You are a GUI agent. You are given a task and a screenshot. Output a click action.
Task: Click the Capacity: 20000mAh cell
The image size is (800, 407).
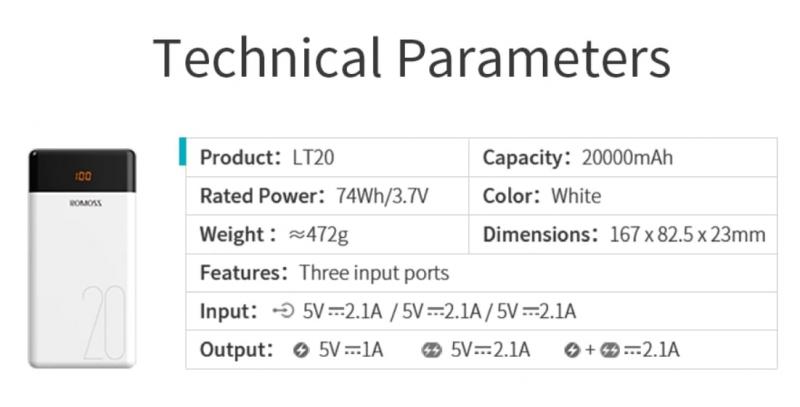coord(623,157)
